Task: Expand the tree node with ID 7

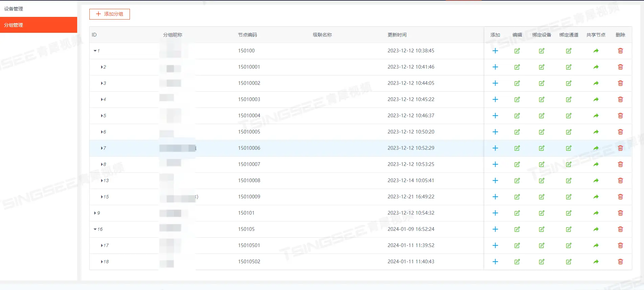Action: (102, 148)
